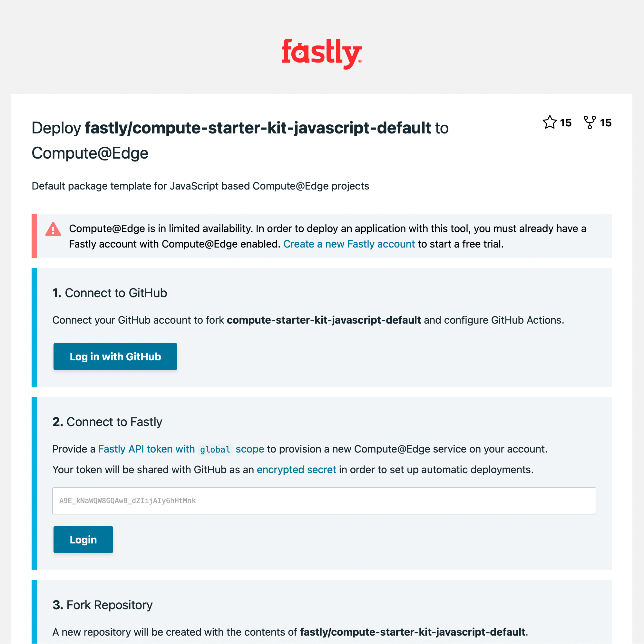Open the Create a new Fastly account link
Image resolution: width=644 pixels, height=644 pixels.
(349, 244)
